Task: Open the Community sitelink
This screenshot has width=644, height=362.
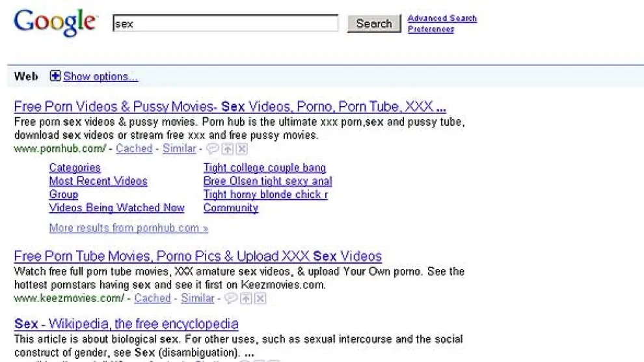Action: 230,208
